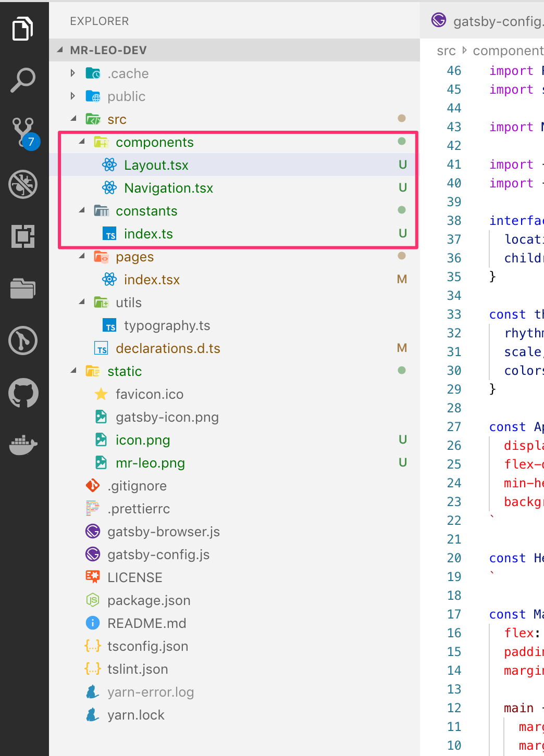Collapse the src folder arrow
544x756 pixels.
pyautogui.click(x=73, y=119)
